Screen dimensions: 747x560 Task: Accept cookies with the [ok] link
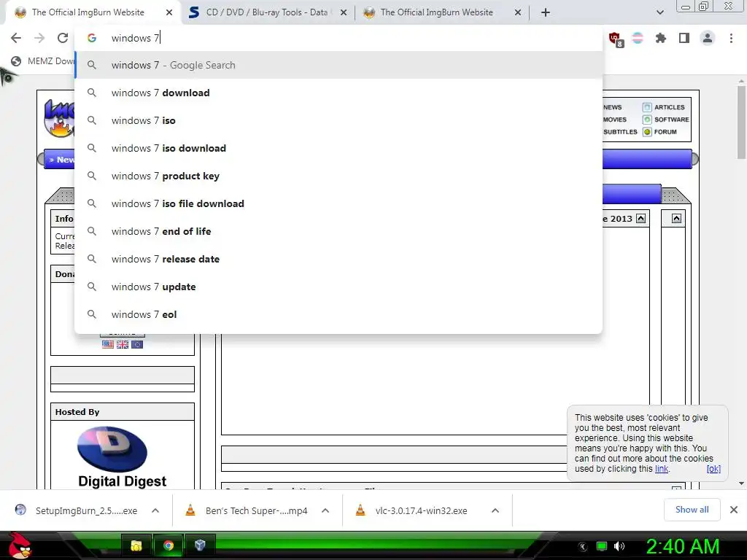713,469
